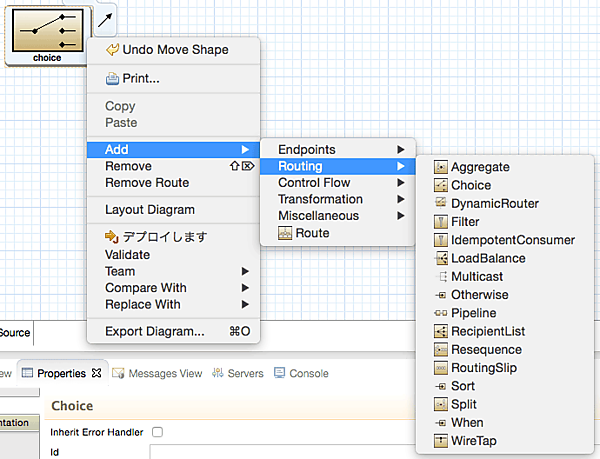This screenshot has height=459, width=600.
Task: Click the Route icon in Add submenu
Action: (x=285, y=233)
